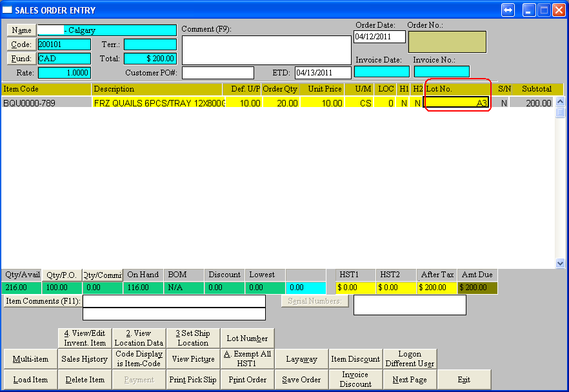
Task: Click into the Comment (F9) text box
Action: click(266, 50)
